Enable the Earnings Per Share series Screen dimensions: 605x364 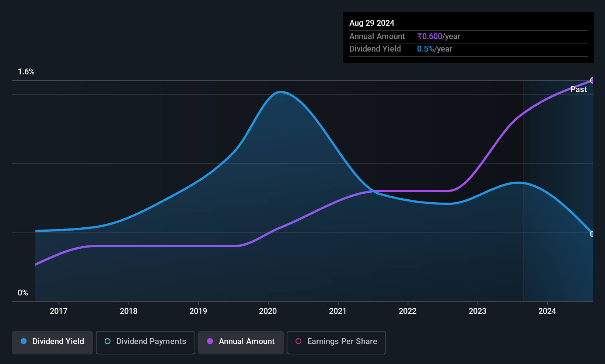336,343
